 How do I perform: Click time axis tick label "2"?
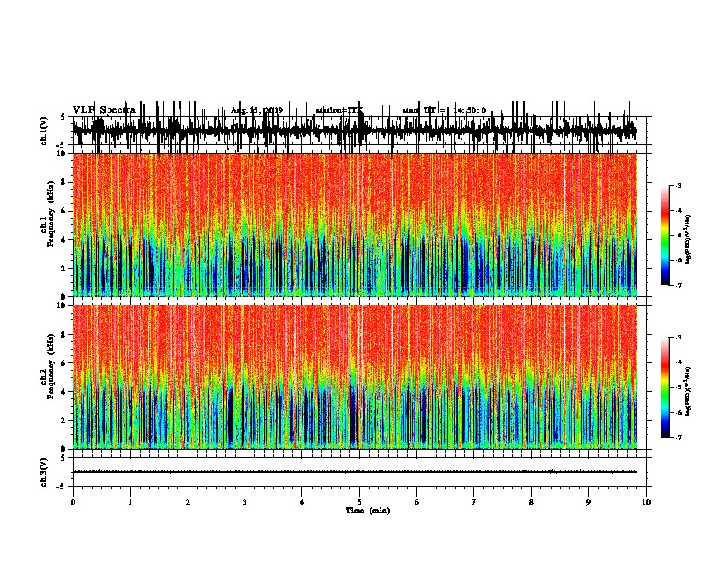(x=188, y=502)
